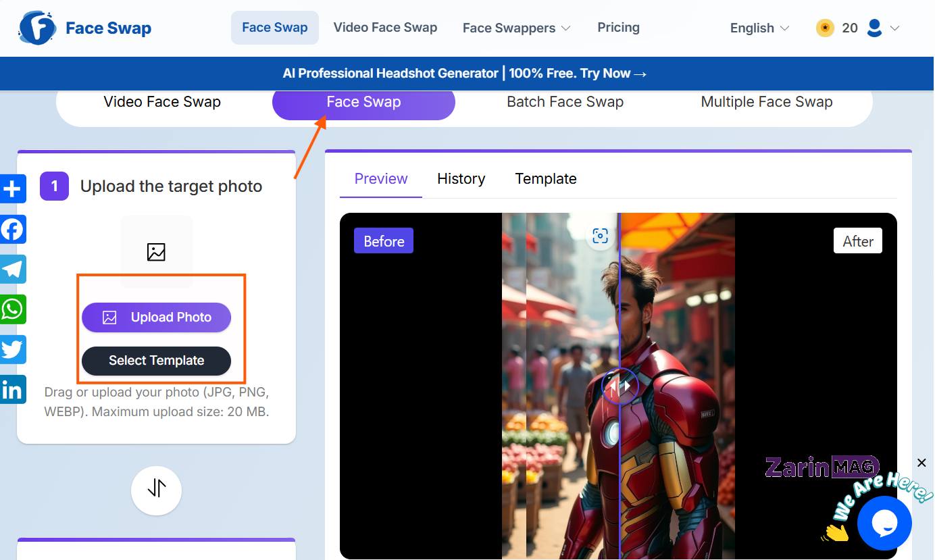Image resolution: width=935 pixels, height=560 pixels.
Task: Click the face scan icon on preview
Action: point(600,236)
